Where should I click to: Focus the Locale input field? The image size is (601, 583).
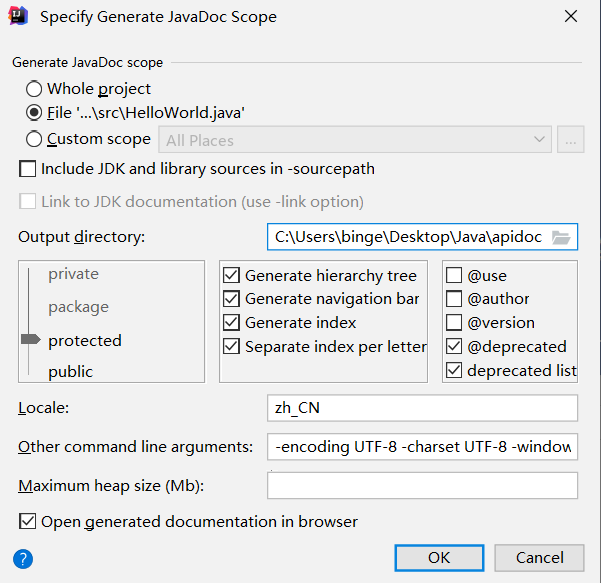422,408
